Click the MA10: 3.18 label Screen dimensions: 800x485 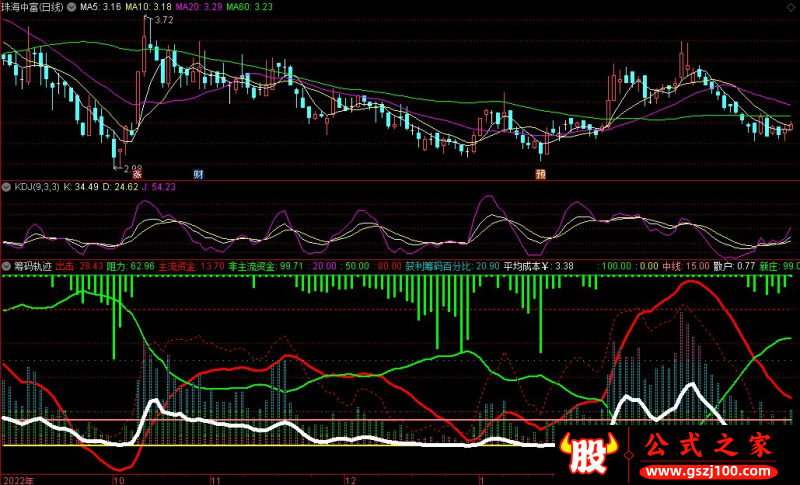coord(148,7)
